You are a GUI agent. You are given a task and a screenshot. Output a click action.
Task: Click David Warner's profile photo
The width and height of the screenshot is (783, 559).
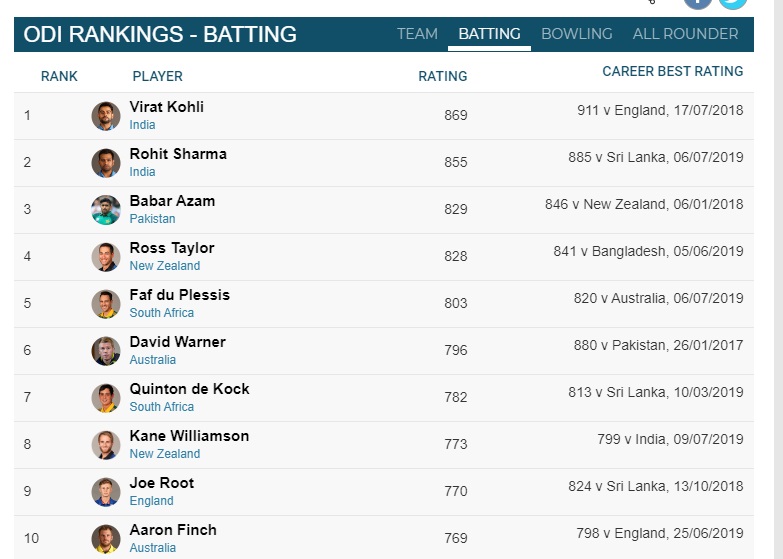coord(106,351)
